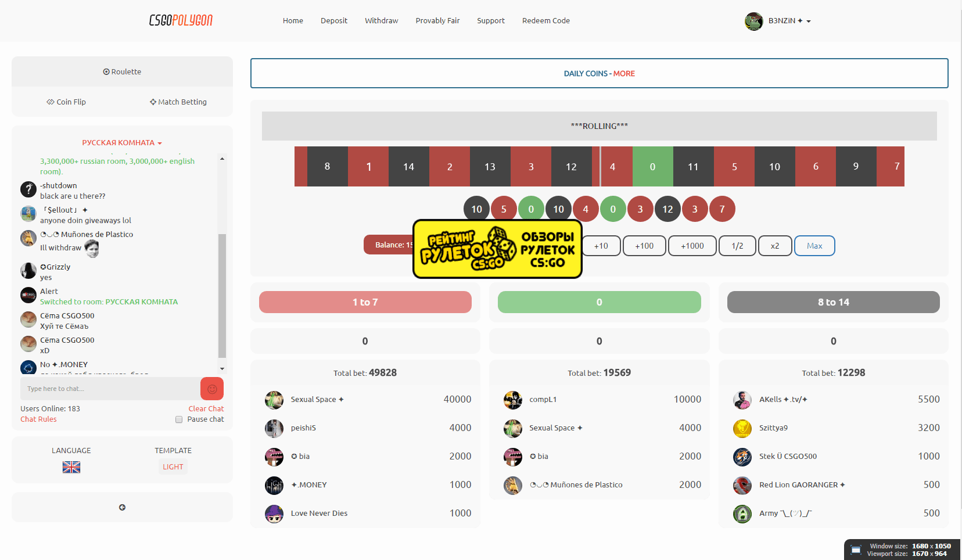Go to the Deposit page
This screenshot has width=962, height=560.
point(334,21)
